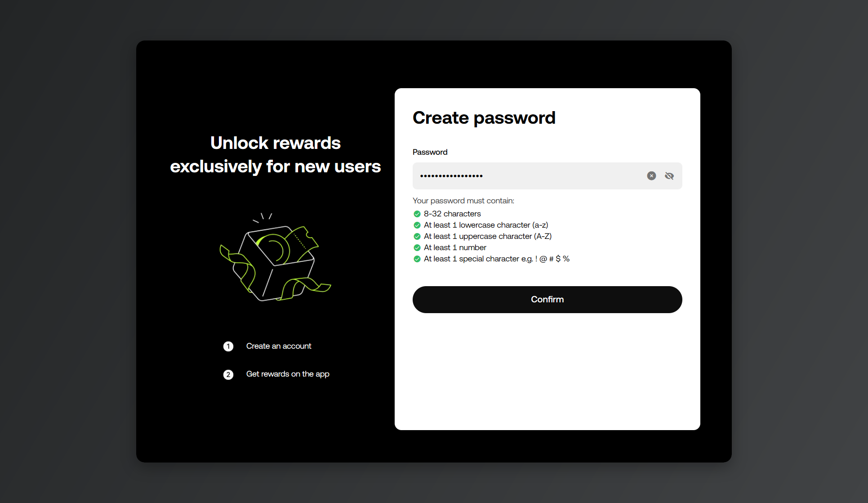Click the 'Password' field label

(x=430, y=152)
